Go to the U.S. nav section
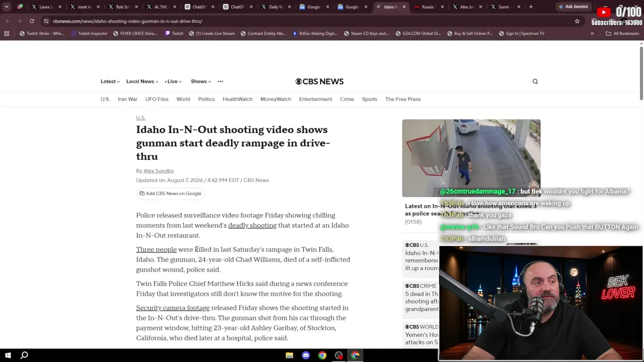Screen dimensions: 644x362 105,99
